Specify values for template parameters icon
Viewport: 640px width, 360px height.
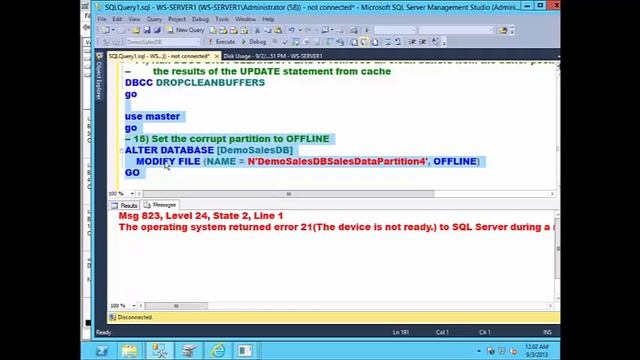[x=436, y=42]
